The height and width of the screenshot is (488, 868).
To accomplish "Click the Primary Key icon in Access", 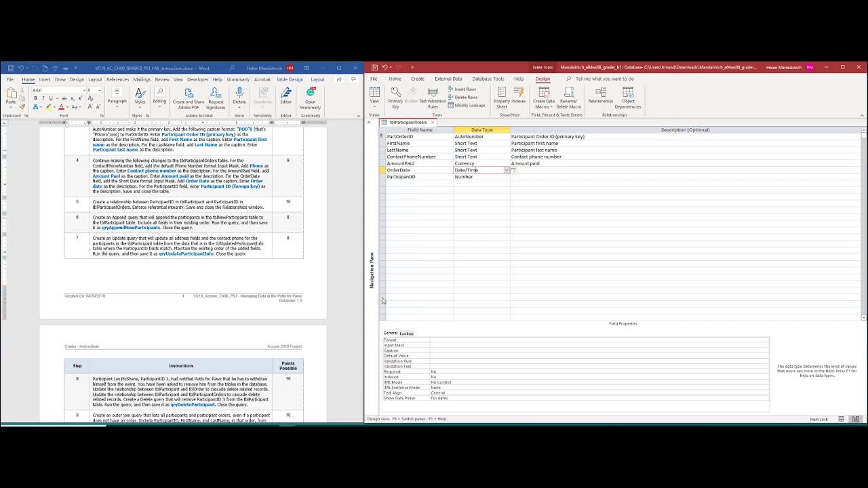I will [x=395, y=97].
